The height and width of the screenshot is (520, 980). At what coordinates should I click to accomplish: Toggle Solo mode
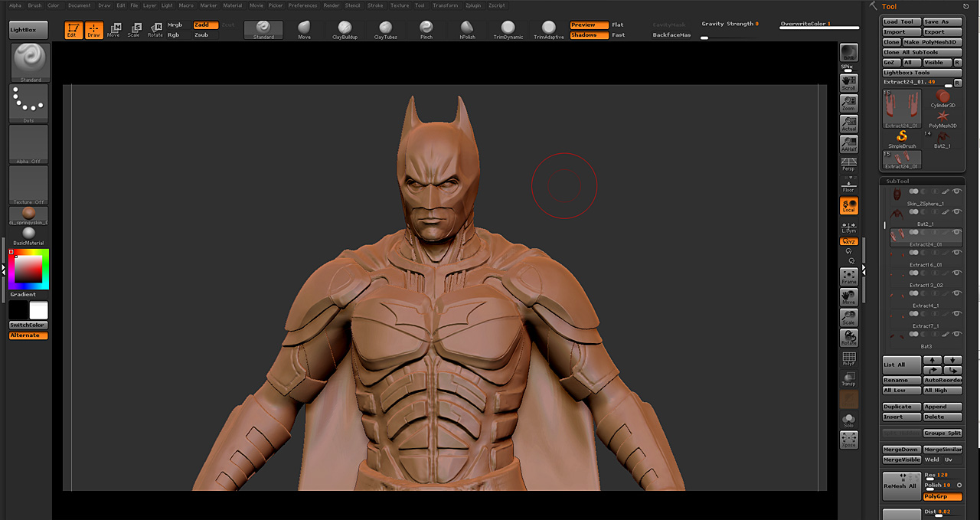click(x=848, y=420)
